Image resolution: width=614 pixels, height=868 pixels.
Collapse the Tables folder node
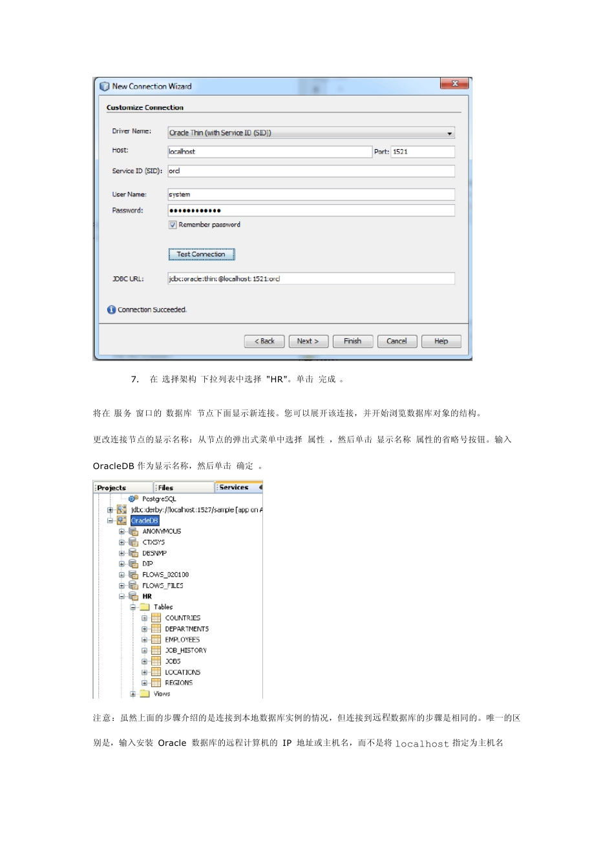point(132,607)
